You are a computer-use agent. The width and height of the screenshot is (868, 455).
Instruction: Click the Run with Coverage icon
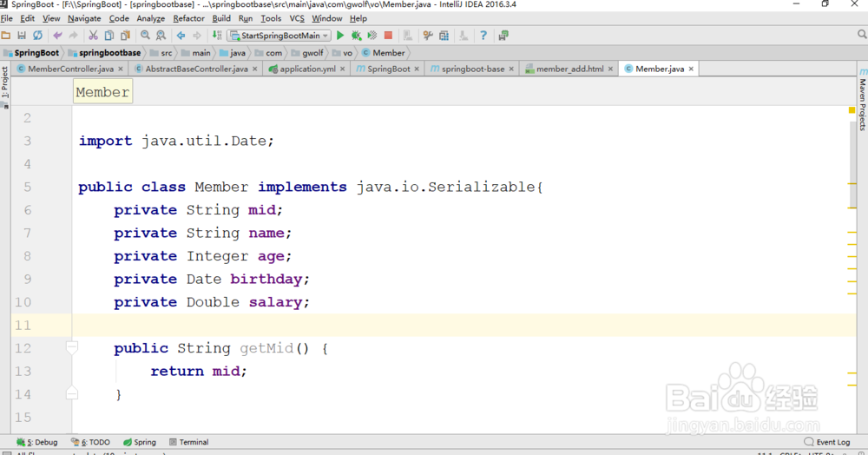pos(372,36)
